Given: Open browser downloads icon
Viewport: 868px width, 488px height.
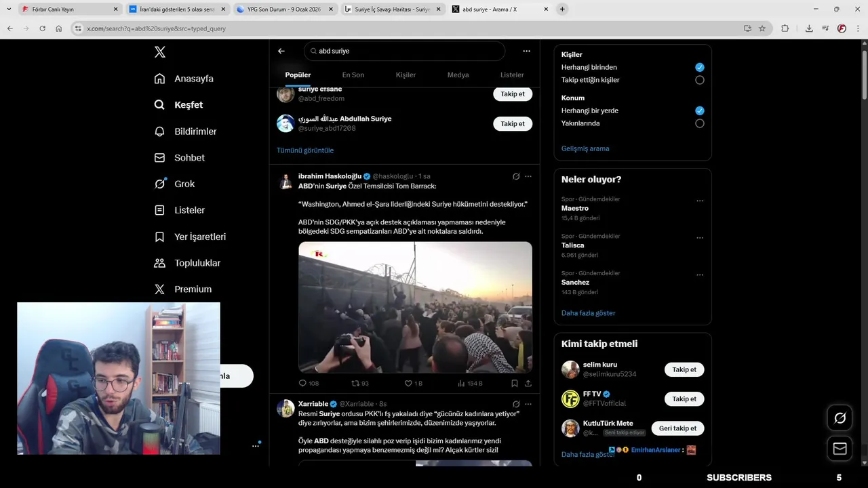Looking at the screenshot, I should tap(809, 28).
